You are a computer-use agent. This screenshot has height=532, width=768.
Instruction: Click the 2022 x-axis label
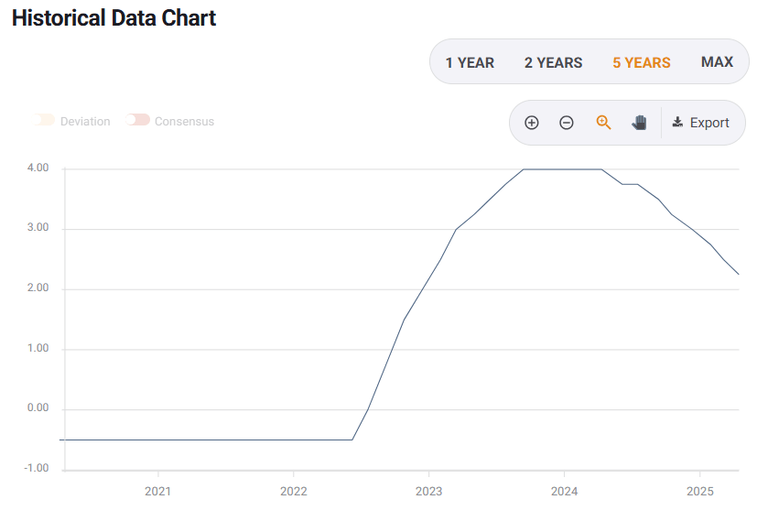pyautogui.click(x=294, y=492)
